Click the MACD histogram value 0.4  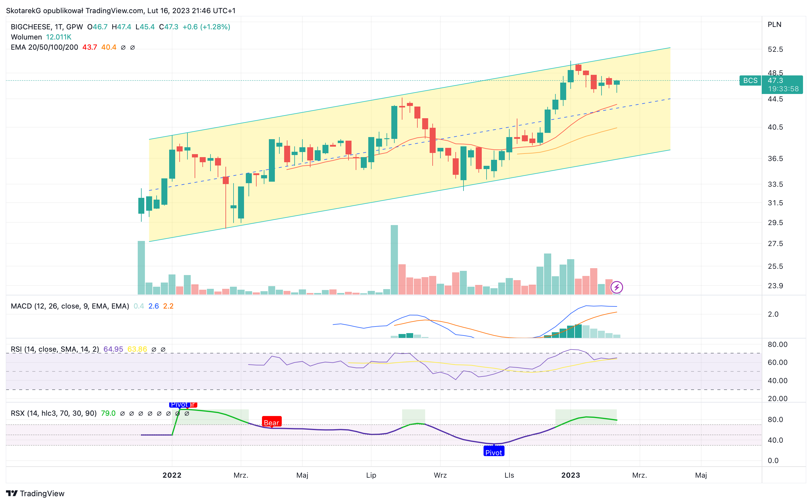point(139,306)
